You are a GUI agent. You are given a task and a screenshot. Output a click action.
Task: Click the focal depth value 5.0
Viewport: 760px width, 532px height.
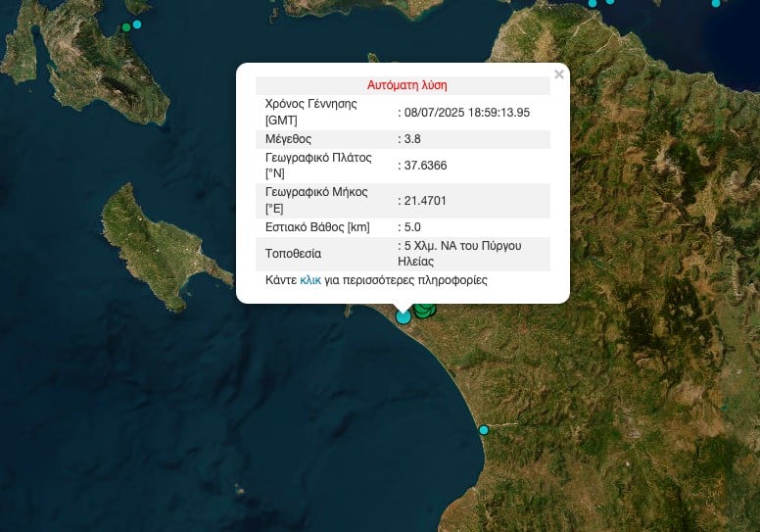(x=412, y=227)
